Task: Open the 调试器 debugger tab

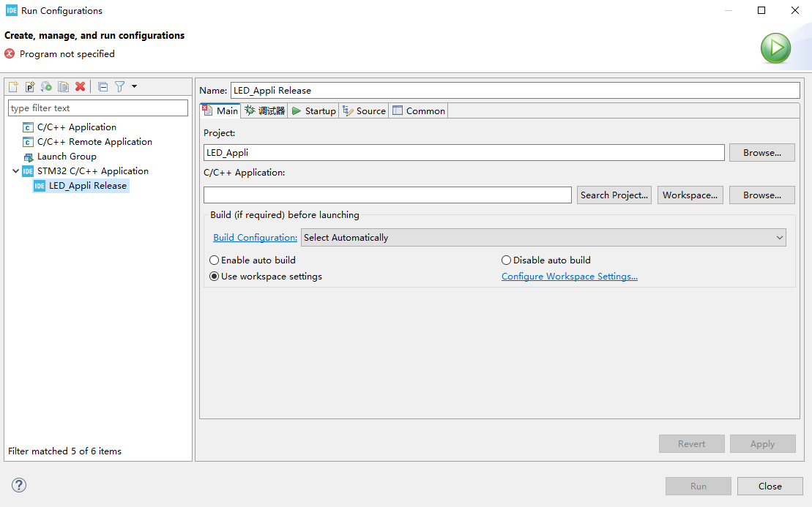Action: 264,110
